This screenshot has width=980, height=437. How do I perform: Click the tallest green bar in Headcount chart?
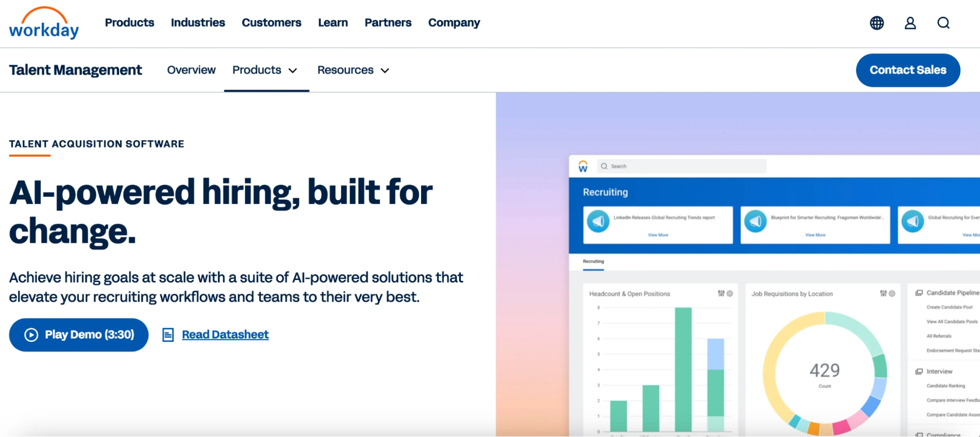tap(683, 369)
